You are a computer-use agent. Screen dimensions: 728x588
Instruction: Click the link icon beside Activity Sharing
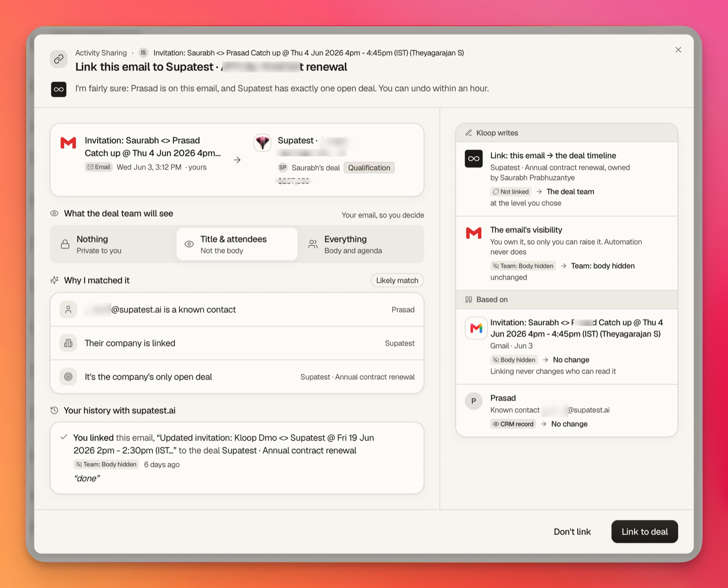click(x=59, y=59)
